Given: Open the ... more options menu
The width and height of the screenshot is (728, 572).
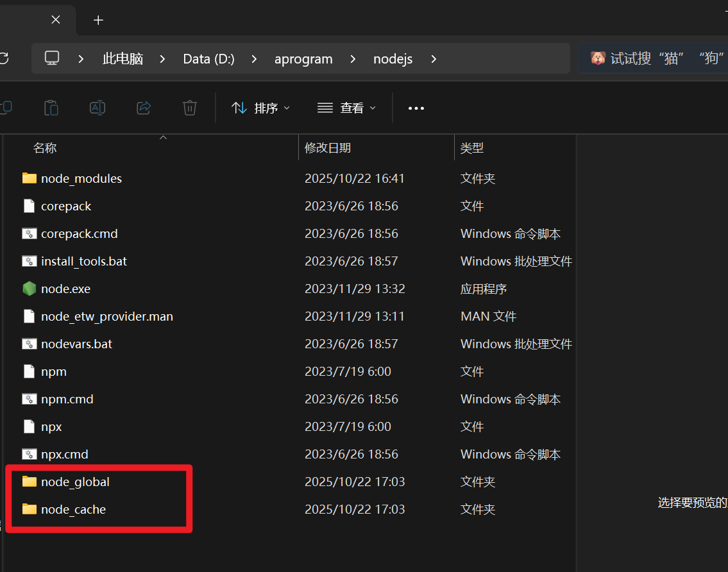Looking at the screenshot, I should [416, 108].
